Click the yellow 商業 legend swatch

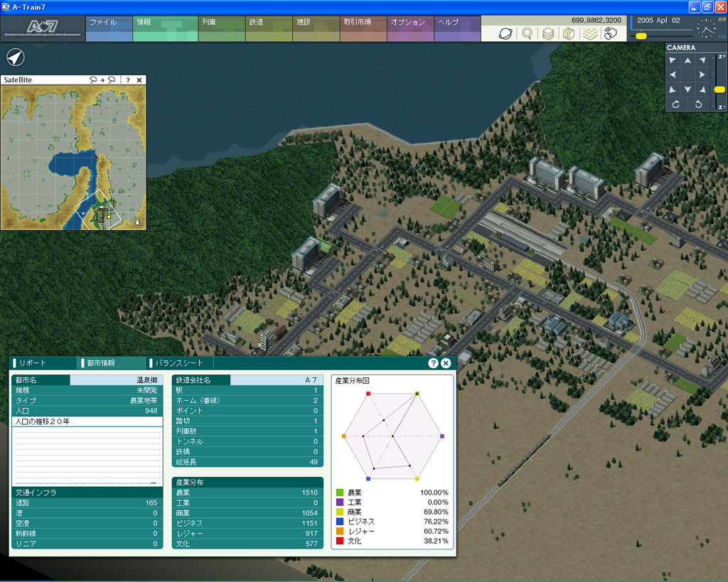click(x=340, y=512)
